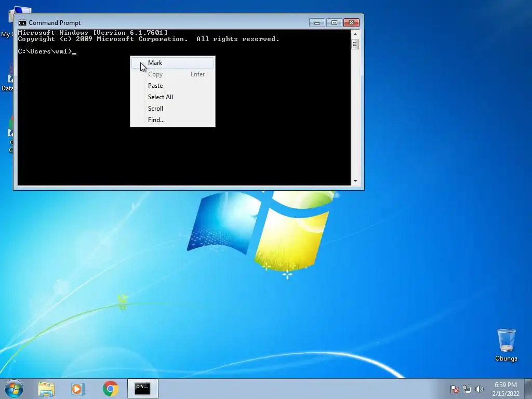Open the Start menu orb

[14, 389]
